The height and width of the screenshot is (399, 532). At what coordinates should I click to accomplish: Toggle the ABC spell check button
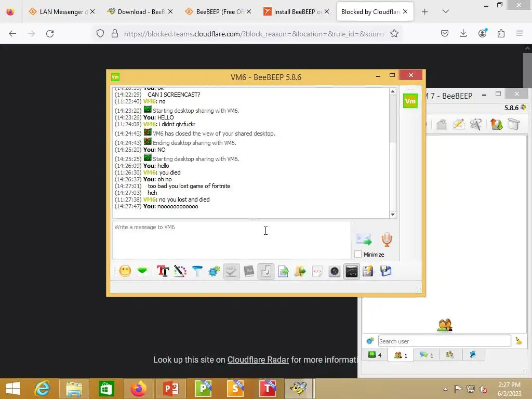coord(231,271)
